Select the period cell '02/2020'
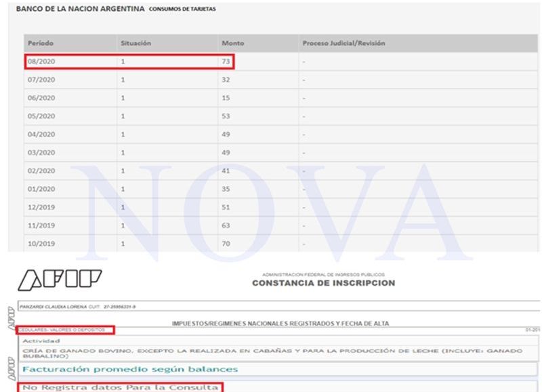Viewport: 542px width, 392px height. 41,171
